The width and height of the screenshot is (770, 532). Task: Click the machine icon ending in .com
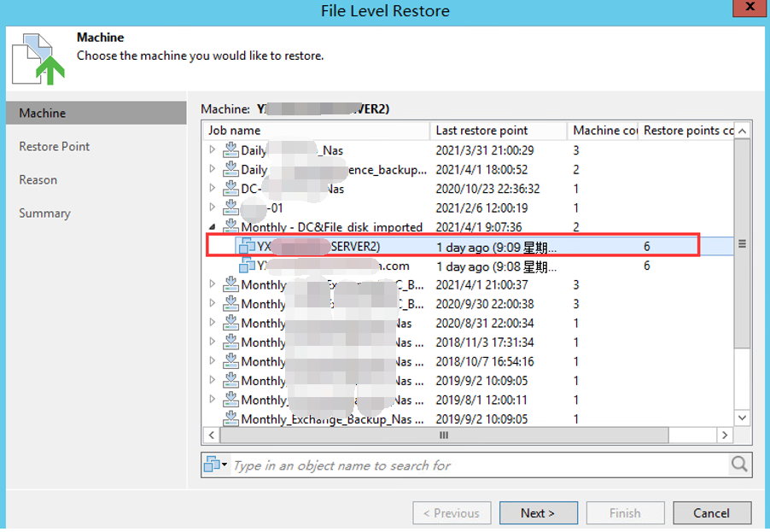(248, 266)
